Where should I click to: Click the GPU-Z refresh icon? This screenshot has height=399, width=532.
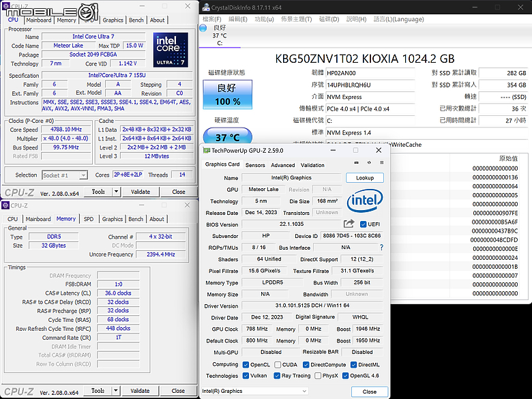click(x=369, y=163)
